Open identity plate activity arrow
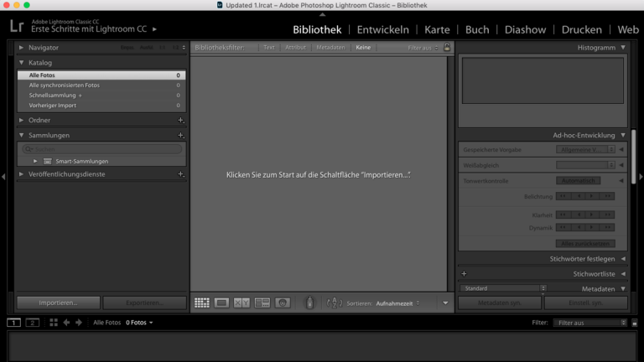644x362 pixels. [154, 29]
